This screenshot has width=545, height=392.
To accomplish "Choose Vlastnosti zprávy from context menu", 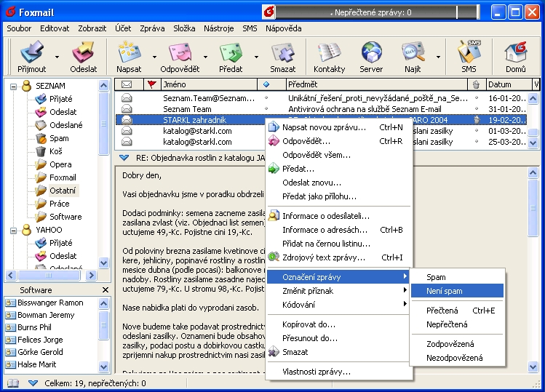I will [339, 372].
